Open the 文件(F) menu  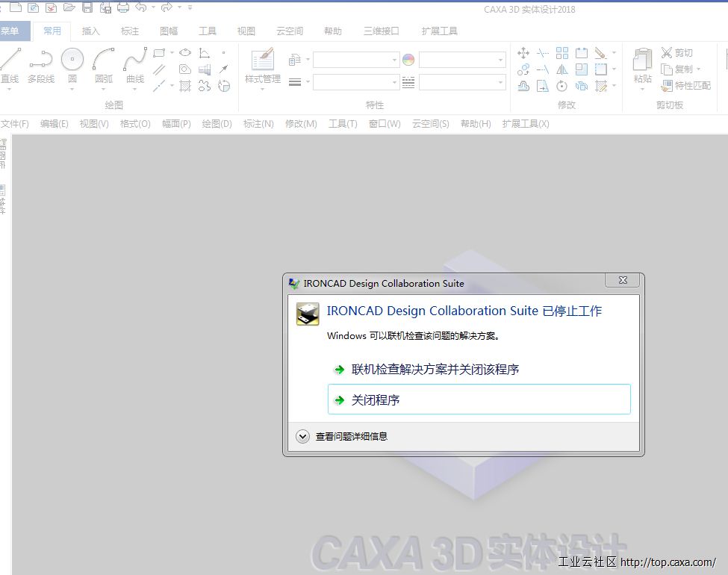click(15, 123)
